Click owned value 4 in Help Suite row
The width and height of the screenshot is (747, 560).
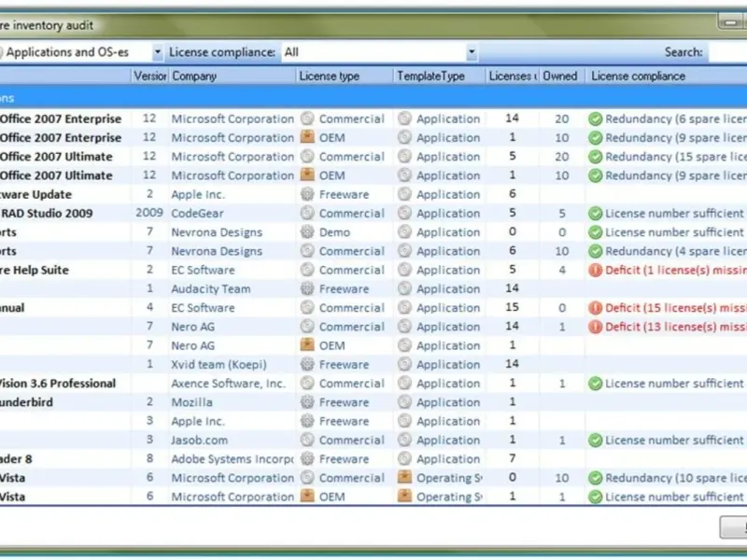pos(562,271)
